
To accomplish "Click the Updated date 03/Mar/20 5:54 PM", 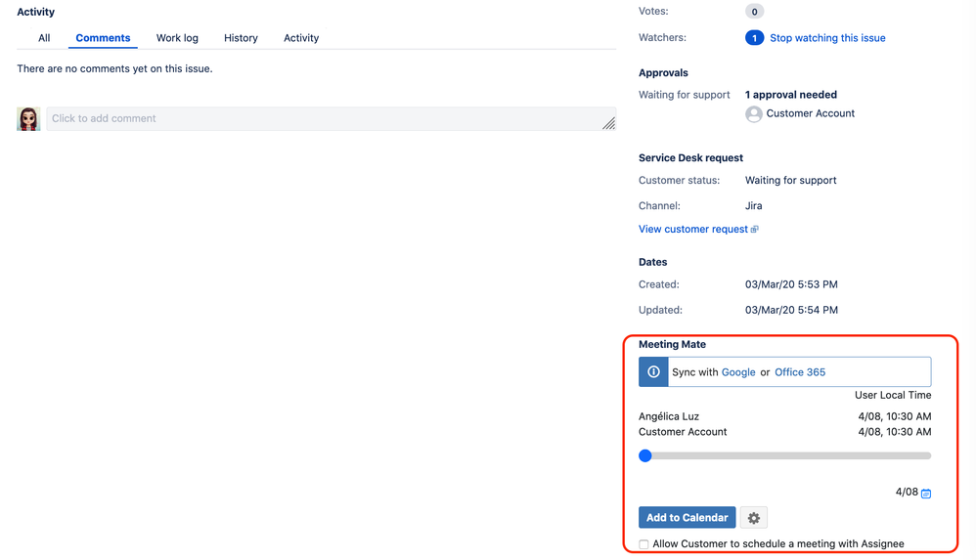I will coord(791,310).
